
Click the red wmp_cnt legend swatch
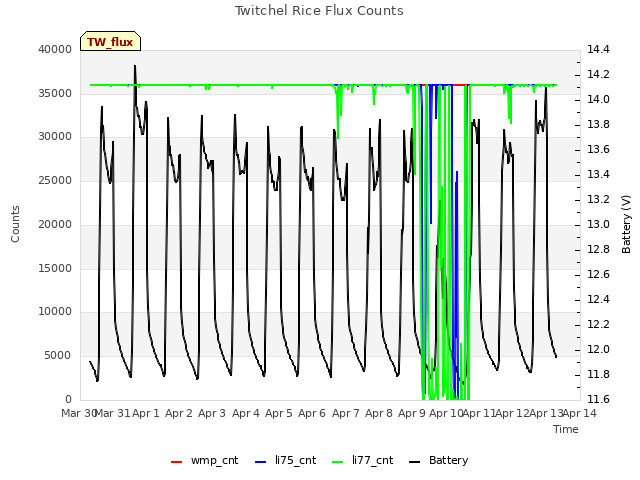(176, 462)
